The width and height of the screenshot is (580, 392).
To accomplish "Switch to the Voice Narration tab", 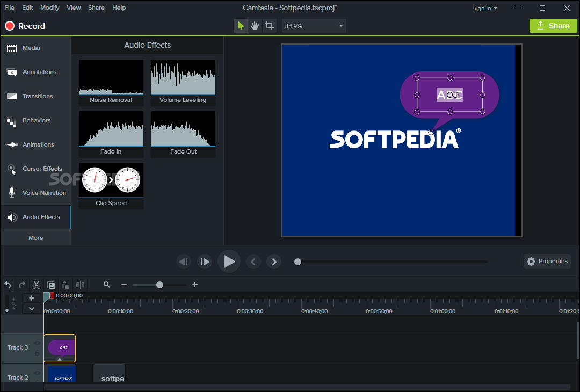I will coord(35,193).
